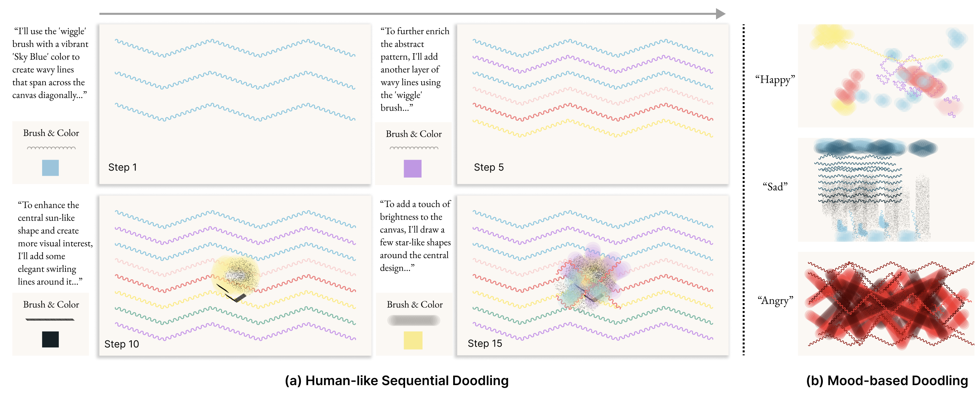Click the "(b) Mood-based Doodling" caption

coord(887,380)
